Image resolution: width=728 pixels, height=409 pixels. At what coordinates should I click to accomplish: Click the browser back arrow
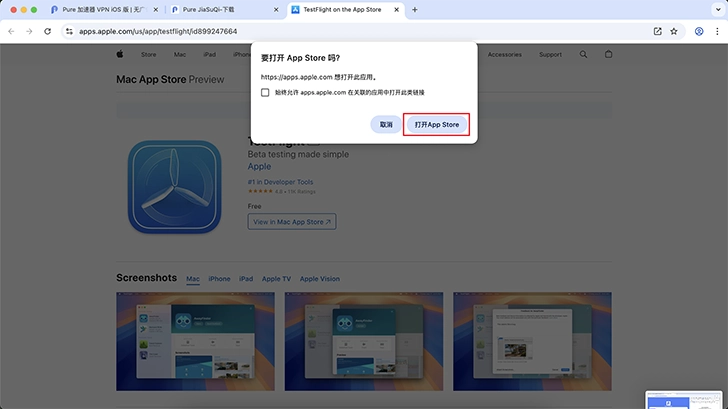pyautogui.click(x=11, y=31)
